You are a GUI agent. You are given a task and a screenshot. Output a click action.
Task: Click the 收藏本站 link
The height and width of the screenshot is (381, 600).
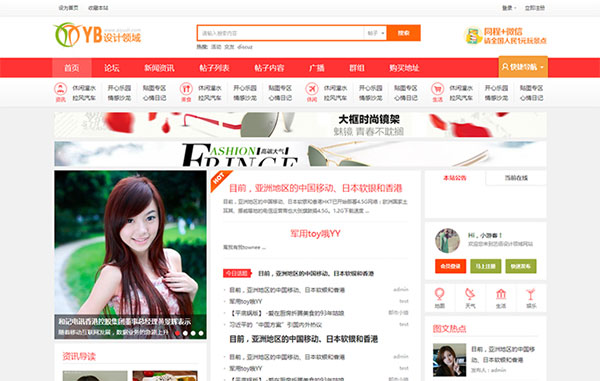pos(98,8)
